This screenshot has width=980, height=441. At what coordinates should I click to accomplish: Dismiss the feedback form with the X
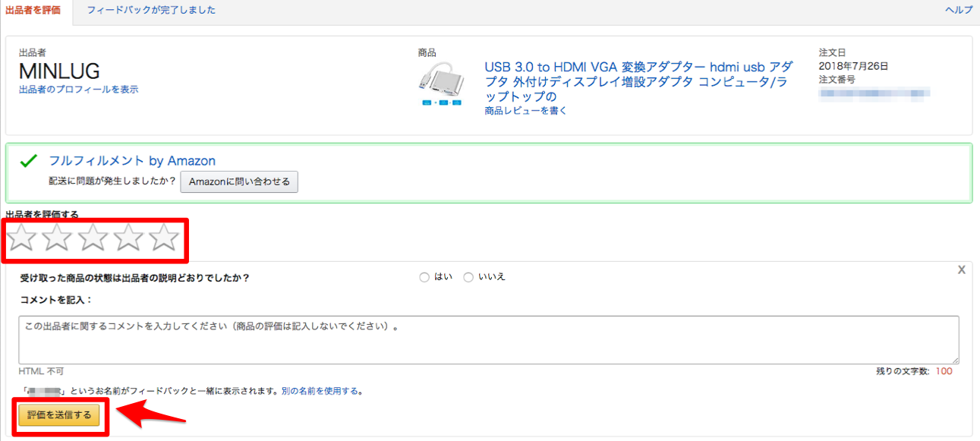click(x=962, y=269)
